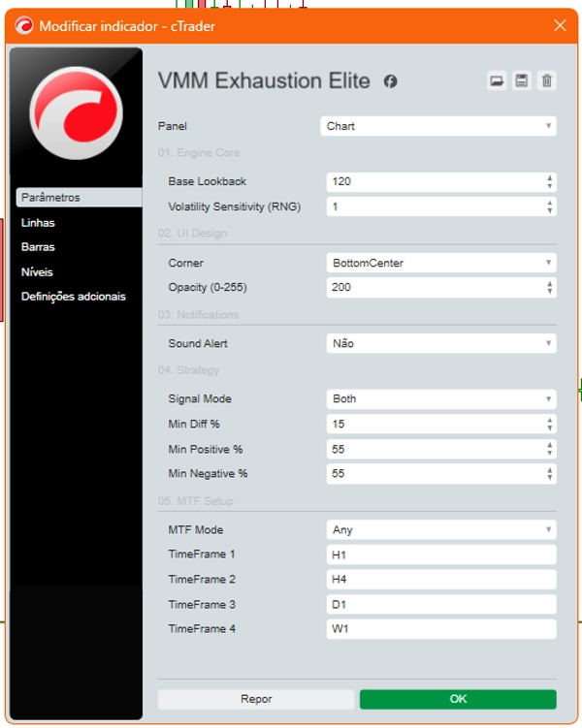
Task: Close the Modificar indicador dialog
Action: (560, 25)
